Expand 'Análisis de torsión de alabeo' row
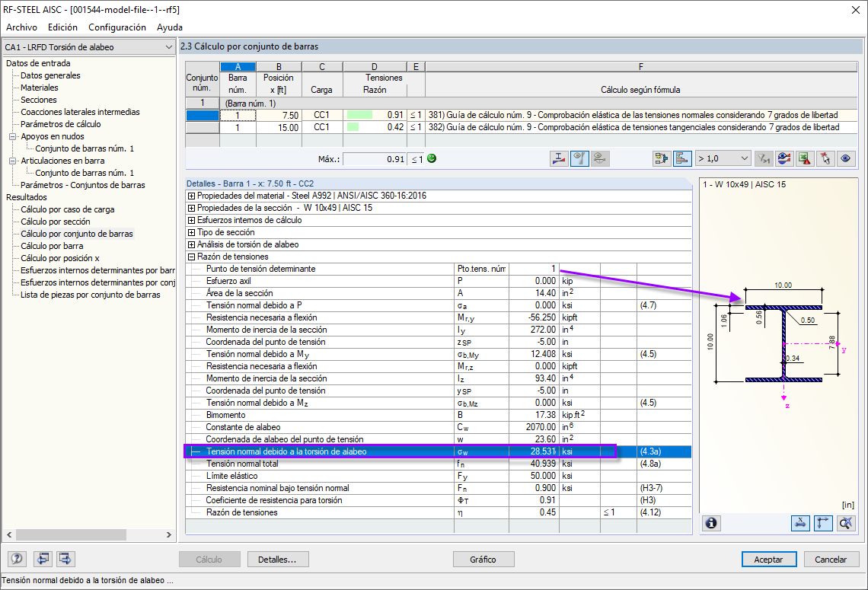This screenshot has height=590, width=868. pos(192,244)
